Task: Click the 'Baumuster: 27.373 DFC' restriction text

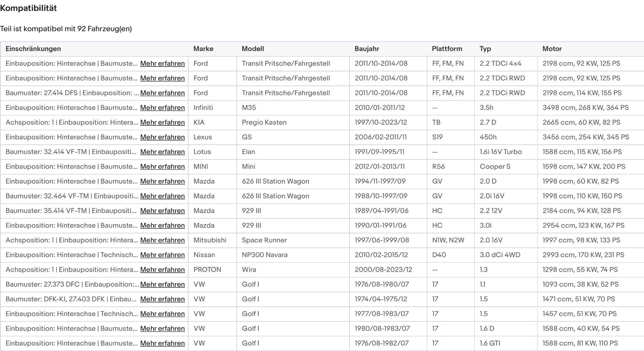Action: click(x=72, y=284)
